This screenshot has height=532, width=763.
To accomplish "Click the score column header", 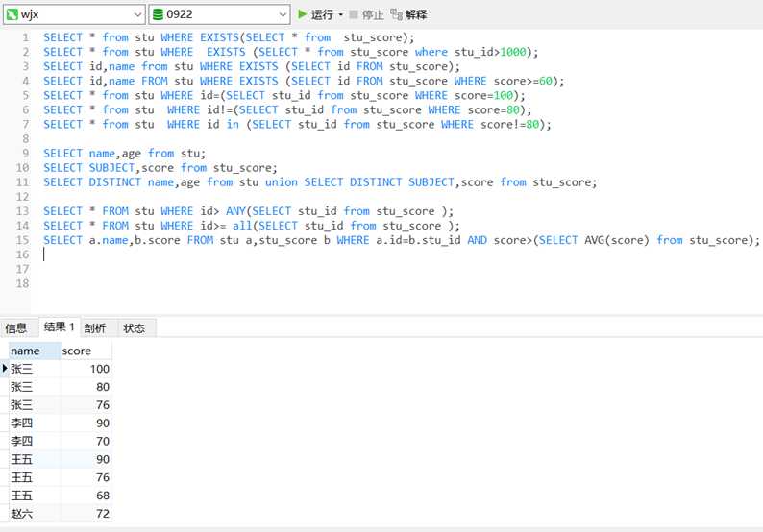I will pyautogui.click(x=86, y=351).
